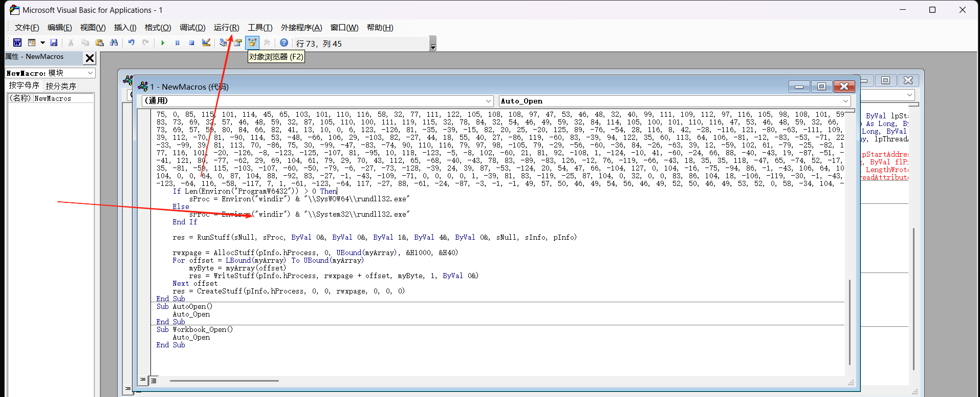Click the 'Next offset' code line
Viewport: 980px width, 397px height.
click(195, 283)
